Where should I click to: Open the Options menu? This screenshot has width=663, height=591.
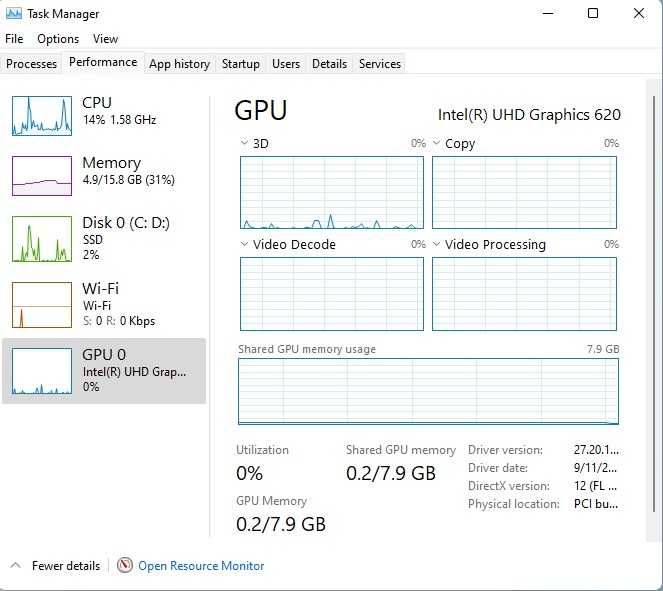click(58, 39)
